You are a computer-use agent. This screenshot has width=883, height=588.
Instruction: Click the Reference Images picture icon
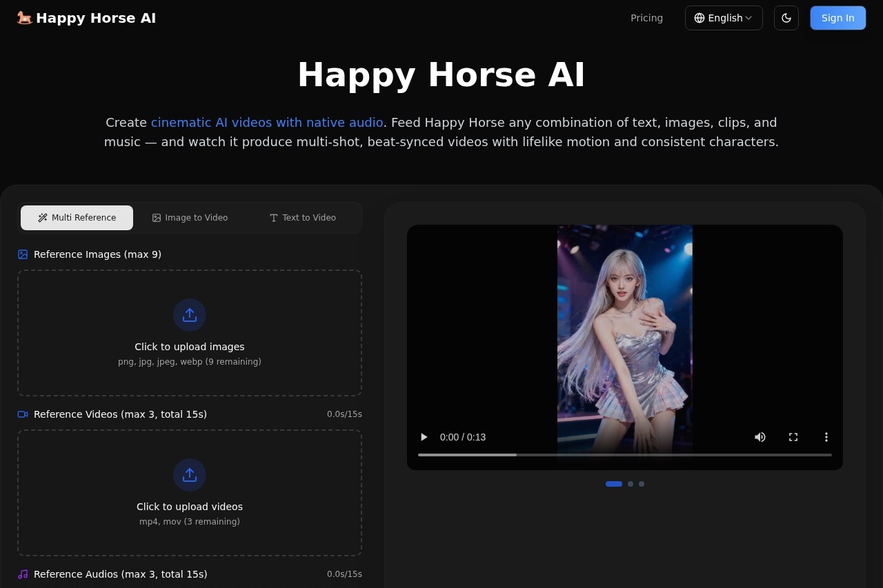[x=23, y=254]
